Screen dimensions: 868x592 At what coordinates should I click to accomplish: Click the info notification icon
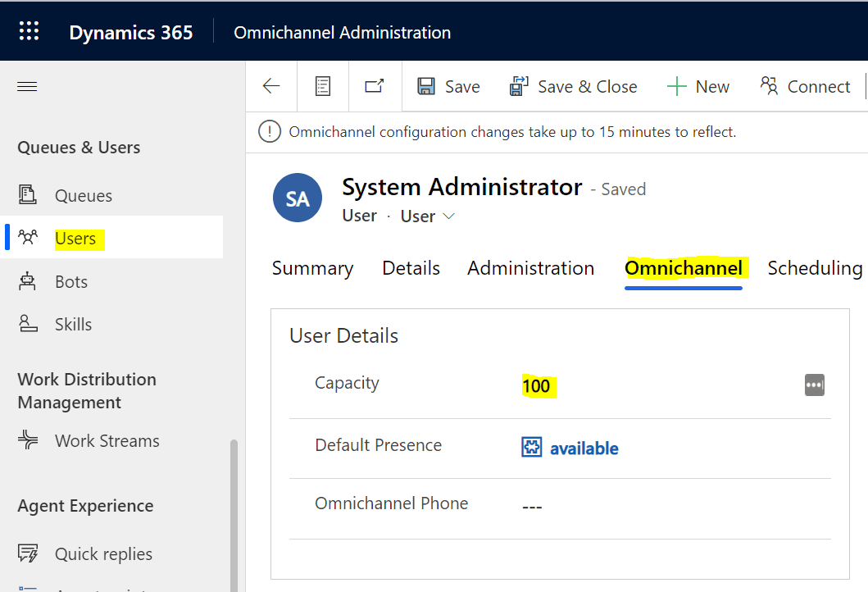pos(270,132)
